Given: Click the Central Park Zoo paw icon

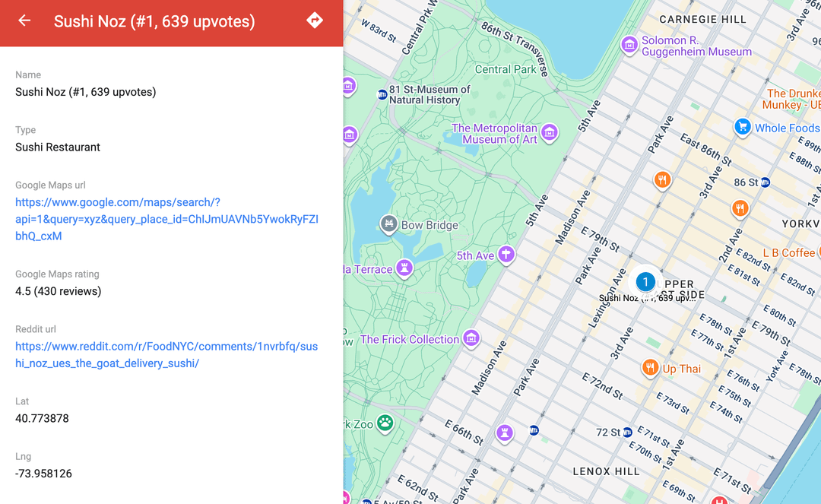Looking at the screenshot, I should click(385, 423).
